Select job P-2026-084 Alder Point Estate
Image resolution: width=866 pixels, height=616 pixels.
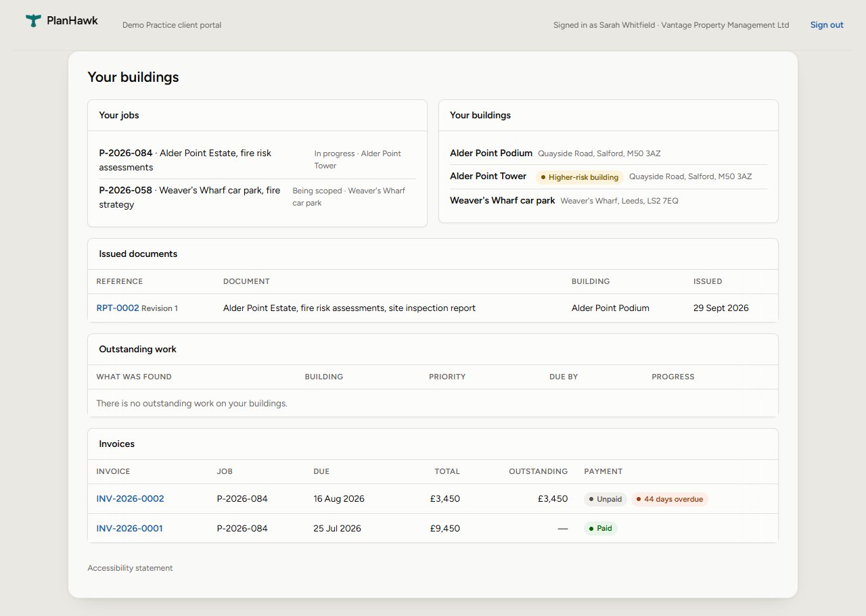185,160
